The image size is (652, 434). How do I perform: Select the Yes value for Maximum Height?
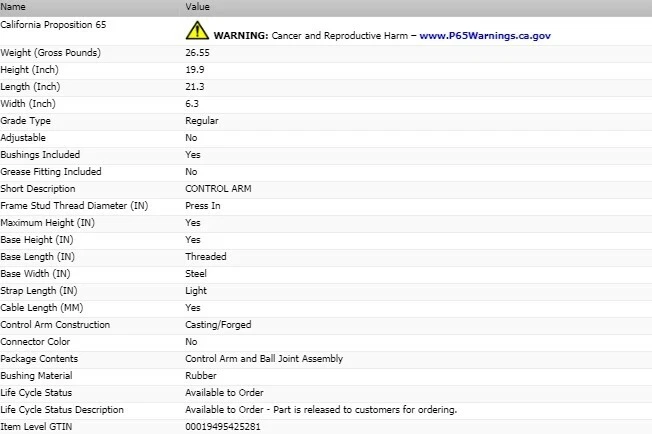[x=193, y=223]
